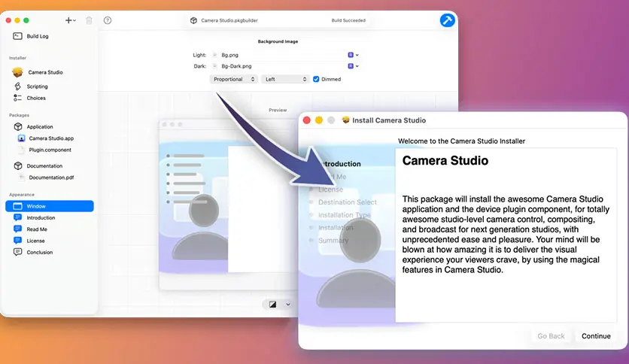Open Dark image file picker dropdown

click(x=353, y=66)
